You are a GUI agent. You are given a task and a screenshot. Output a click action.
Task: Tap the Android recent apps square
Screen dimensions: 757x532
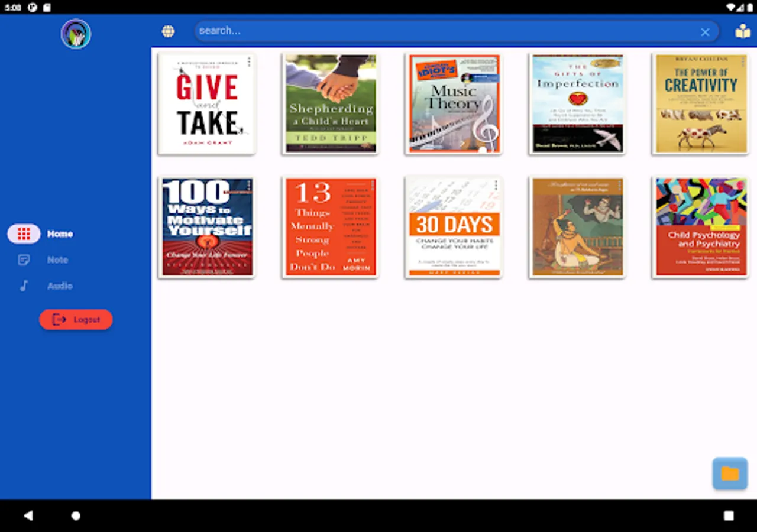729,515
